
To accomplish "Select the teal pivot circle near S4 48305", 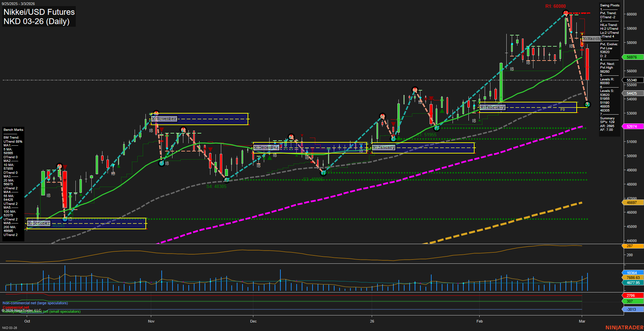I will (226, 180).
